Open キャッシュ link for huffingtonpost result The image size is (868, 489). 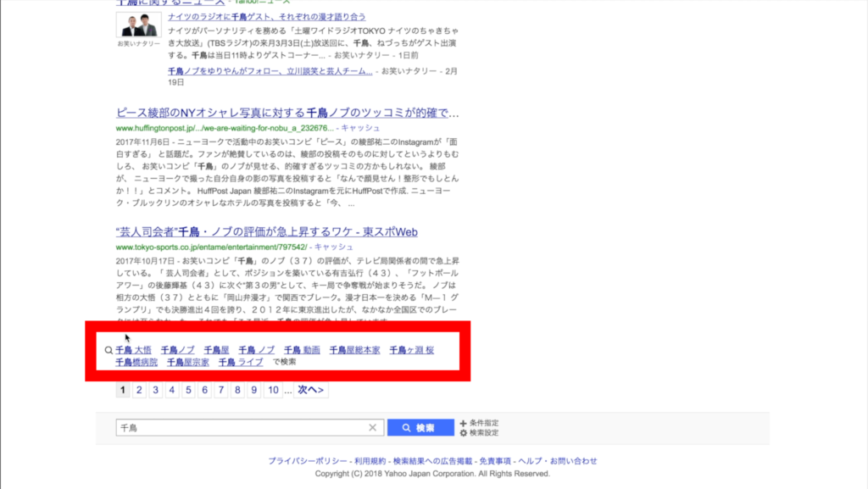[x=360, y=128]
